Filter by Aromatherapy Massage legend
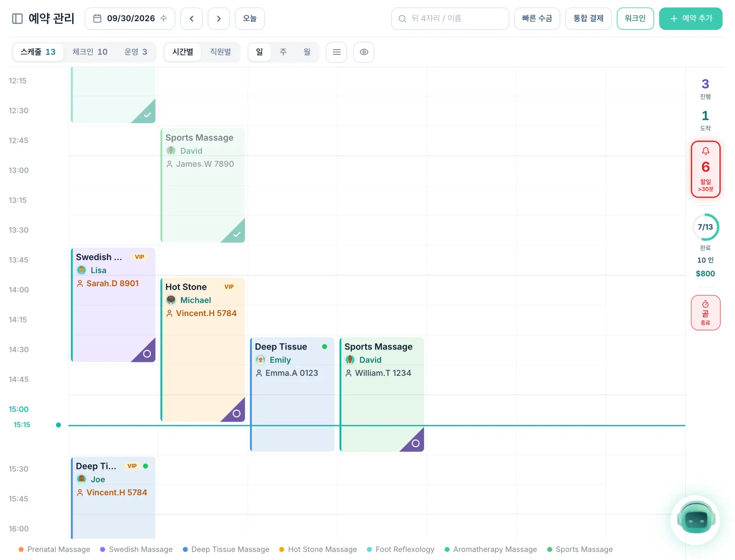 point(491,549)
